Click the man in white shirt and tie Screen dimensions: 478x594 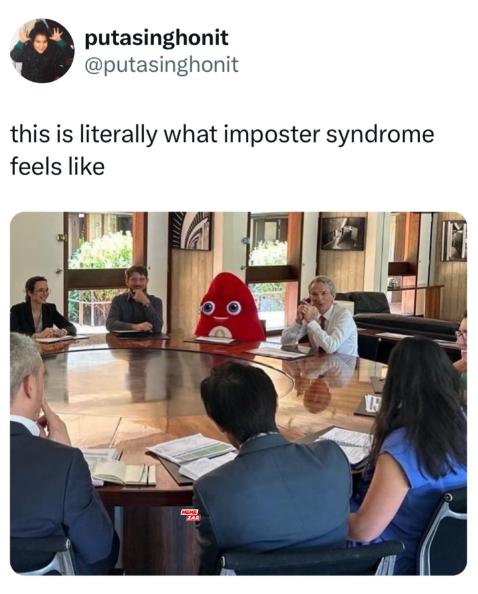tap(320, 316)
